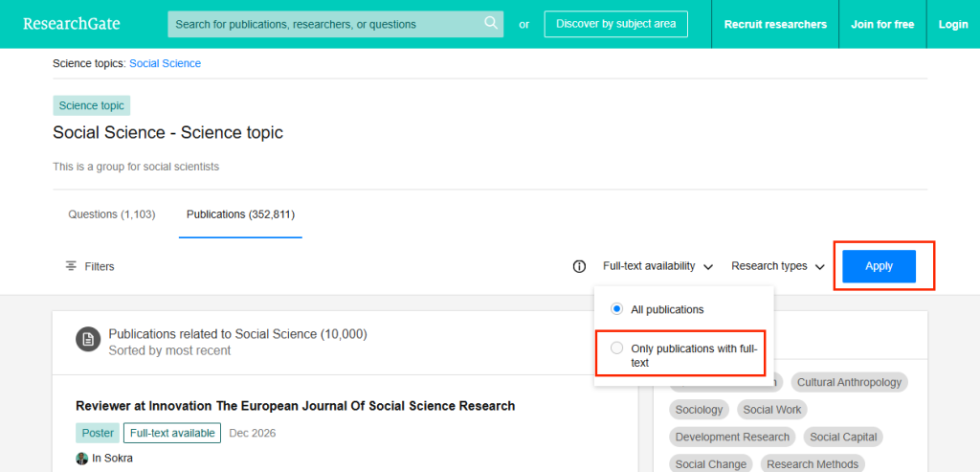This screenshot has width=980, height=472.
Task: Click Join for free
Action: 882,24
